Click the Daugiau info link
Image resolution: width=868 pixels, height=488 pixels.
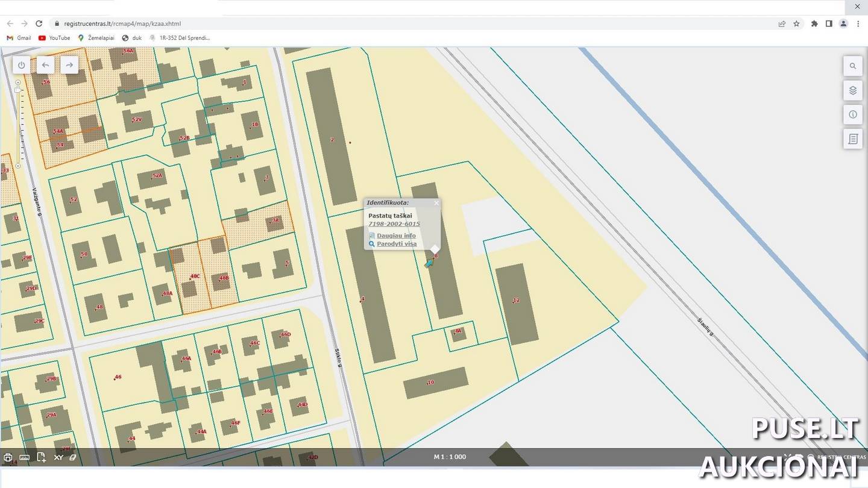pos(396,236)
